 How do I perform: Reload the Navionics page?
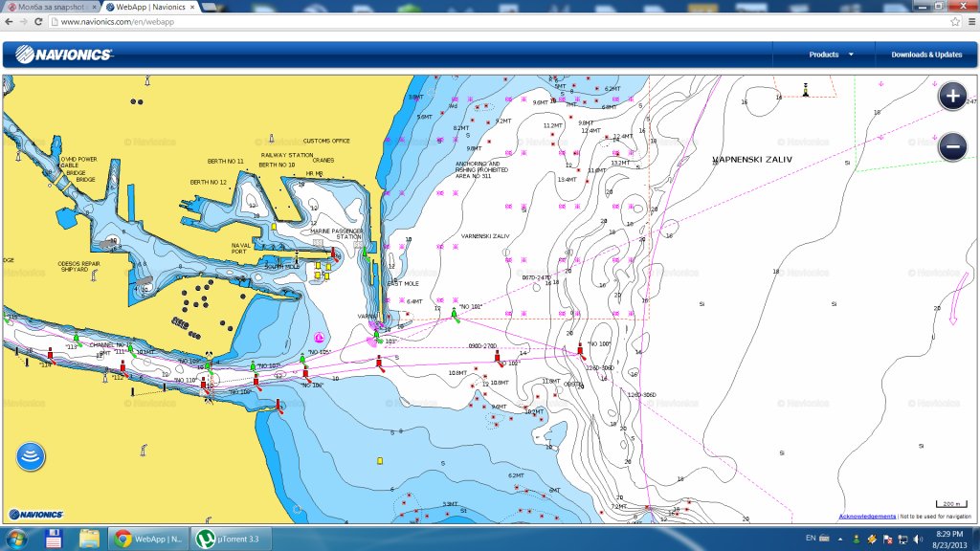coord(38,22)
